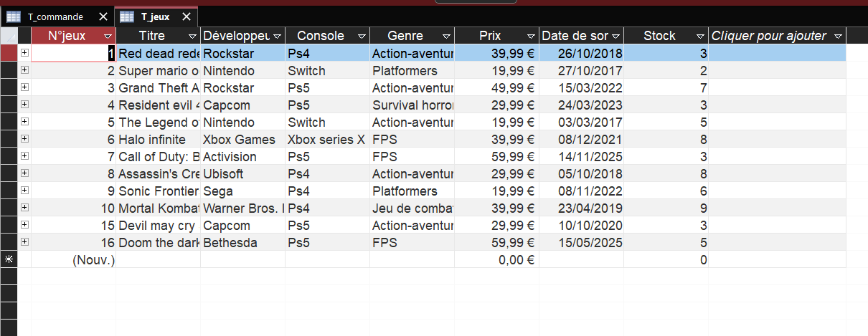Expand the Sonic Frontiers row
The width and height of the screenshot is (868, 336).
click(24, 191)
